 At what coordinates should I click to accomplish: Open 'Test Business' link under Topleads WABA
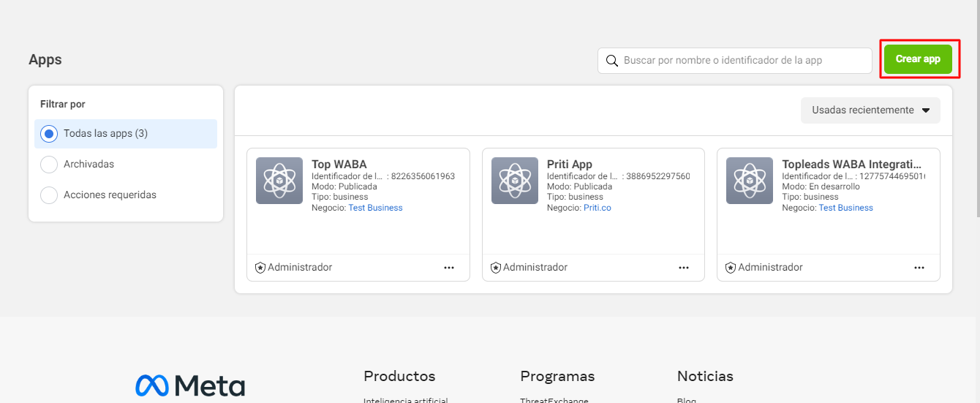[x=845, y=208]
